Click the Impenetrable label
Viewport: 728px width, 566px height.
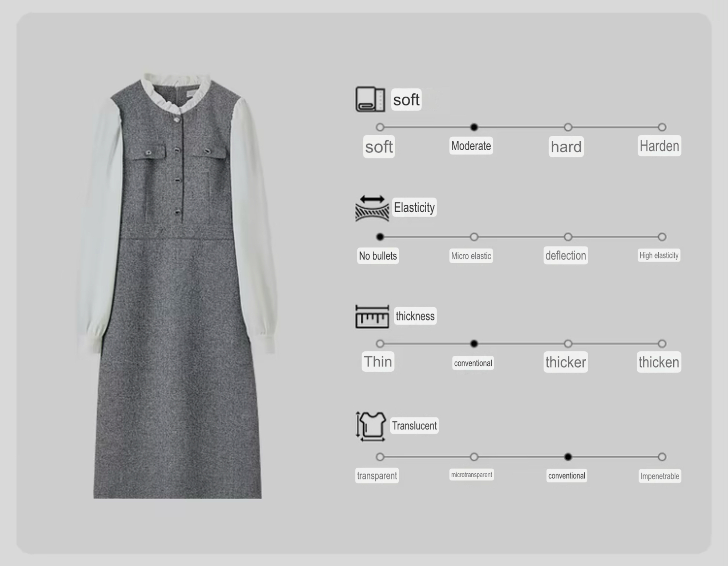click(x=660, y=476)
